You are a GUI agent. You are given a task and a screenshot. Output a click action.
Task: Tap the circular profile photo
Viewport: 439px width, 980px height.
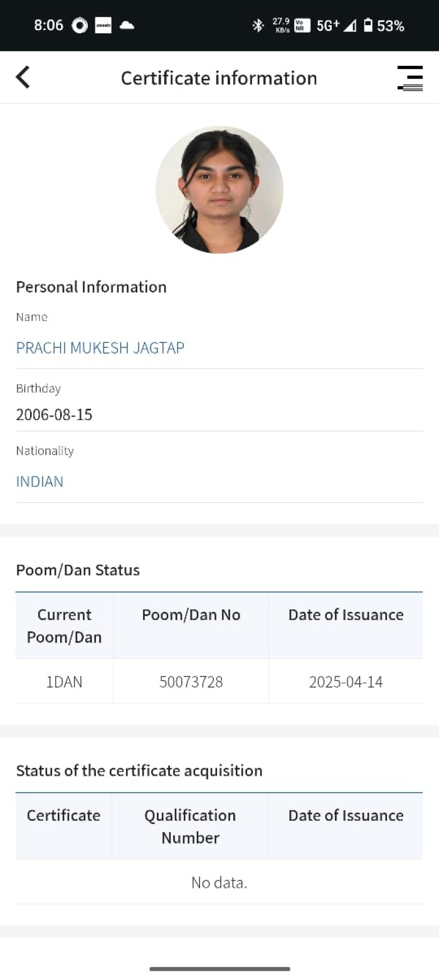point(219,190)
